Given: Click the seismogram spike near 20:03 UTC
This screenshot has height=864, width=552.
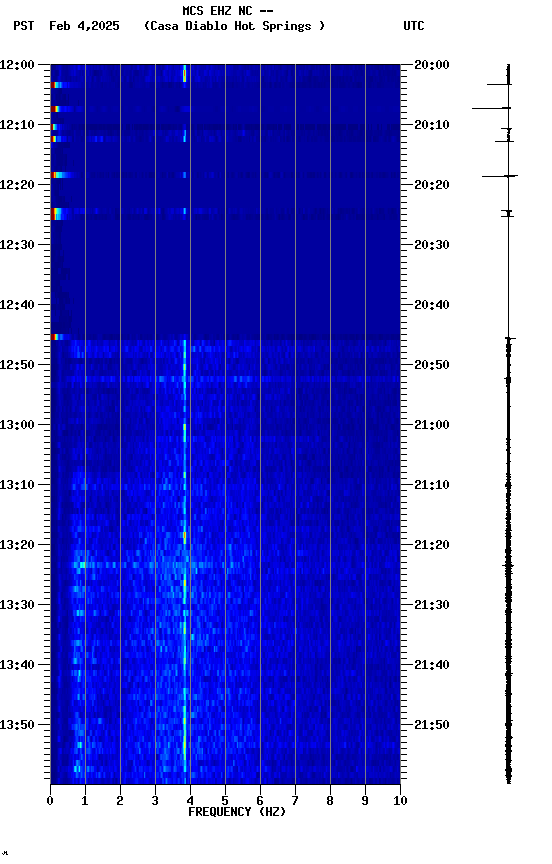Looking at the screenshot, I should click(x=499, y=84).
